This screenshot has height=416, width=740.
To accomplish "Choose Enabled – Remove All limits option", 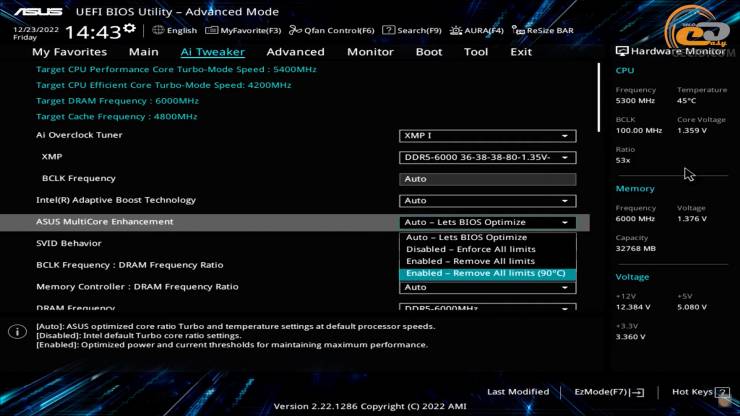I will (x=488, y=261).
